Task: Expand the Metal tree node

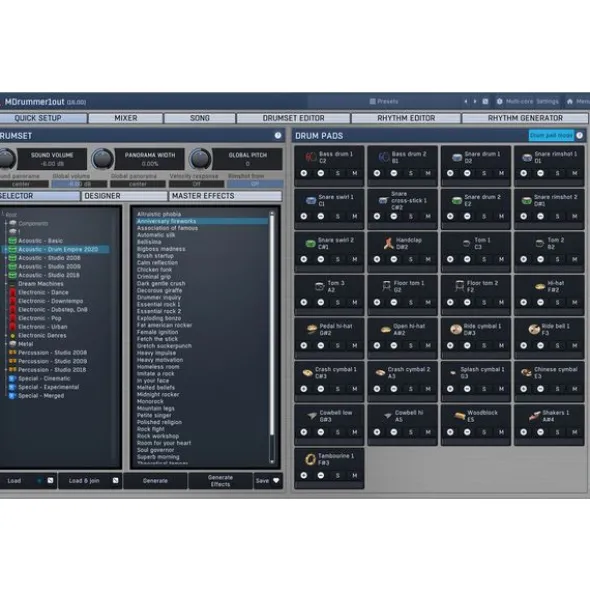Action: point(5,344)
